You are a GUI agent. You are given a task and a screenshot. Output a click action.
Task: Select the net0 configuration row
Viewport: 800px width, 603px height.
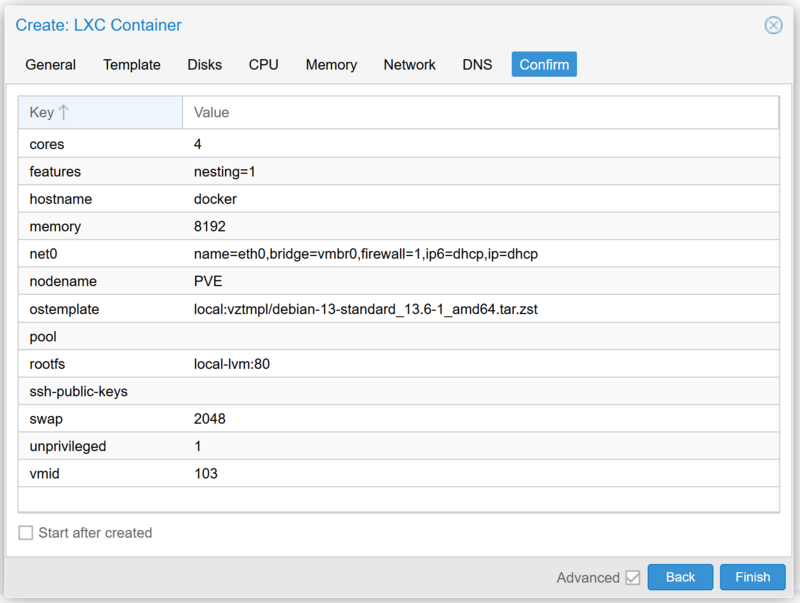[398, 254]
